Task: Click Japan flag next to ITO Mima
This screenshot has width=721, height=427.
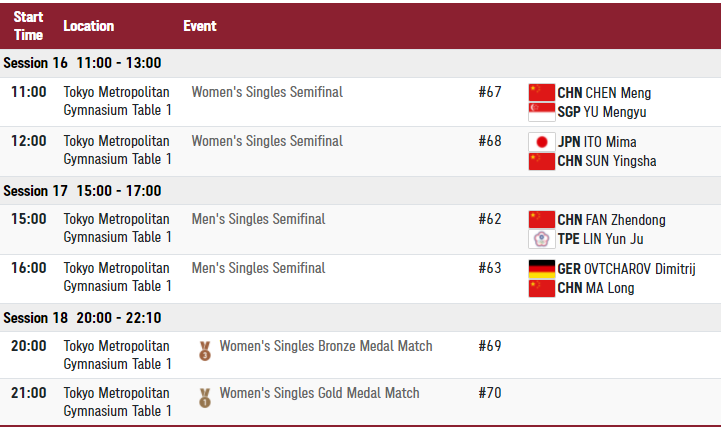Action: [541, 142]
